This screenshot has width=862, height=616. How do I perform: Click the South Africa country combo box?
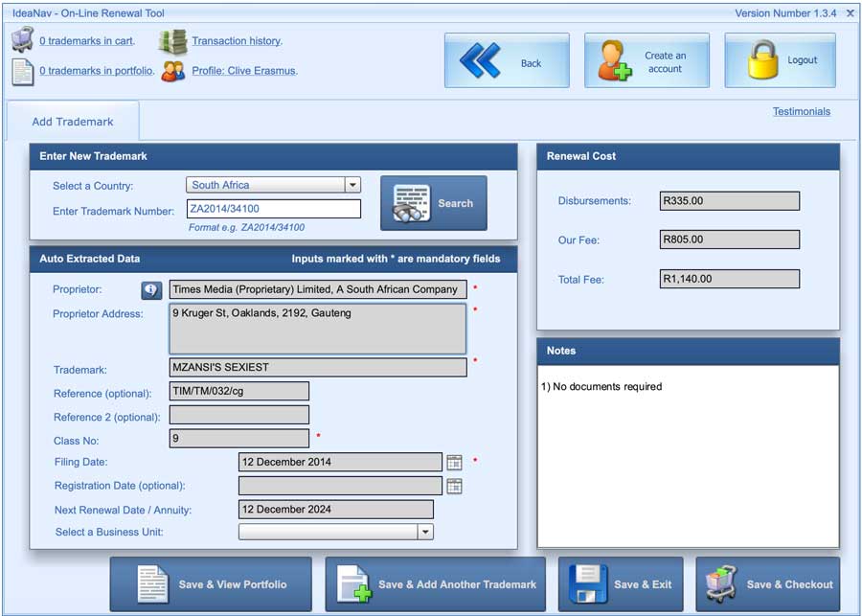273,185
